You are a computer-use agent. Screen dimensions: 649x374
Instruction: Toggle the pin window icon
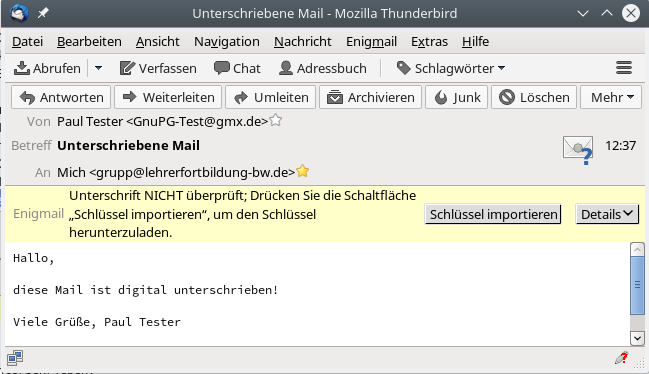[43, 13]
